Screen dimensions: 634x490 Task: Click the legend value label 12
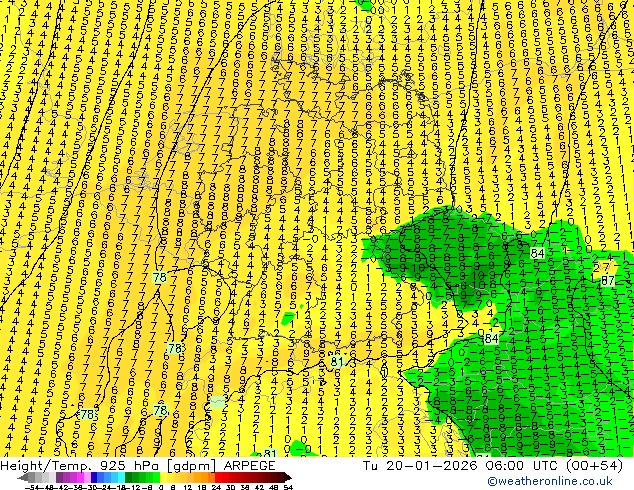click(188, 487)
